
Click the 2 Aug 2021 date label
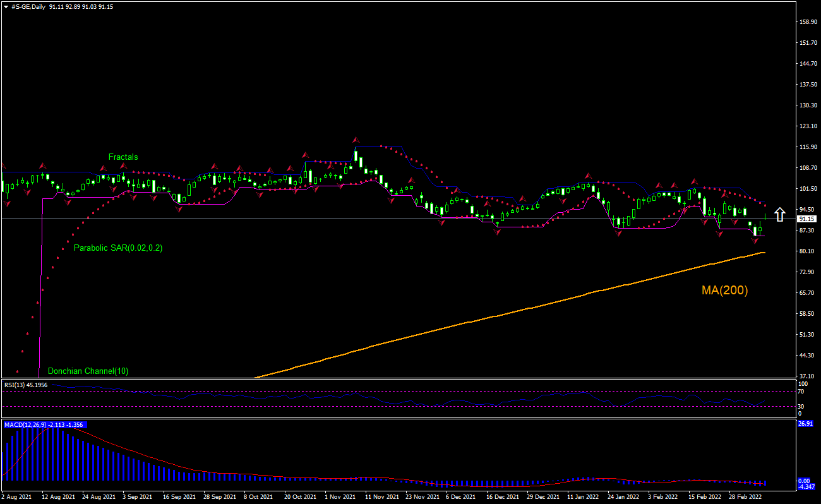pos(17,497)
